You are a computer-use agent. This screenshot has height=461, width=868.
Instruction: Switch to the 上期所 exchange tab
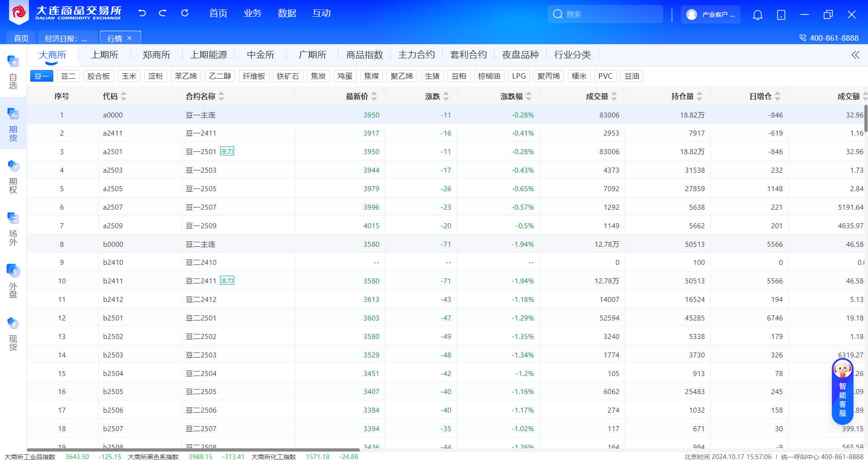(x=104, y=55)
